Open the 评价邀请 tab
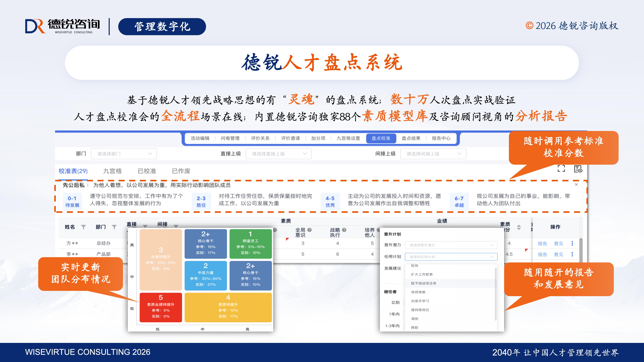This screenshot has height=362, width=644. 291,138
